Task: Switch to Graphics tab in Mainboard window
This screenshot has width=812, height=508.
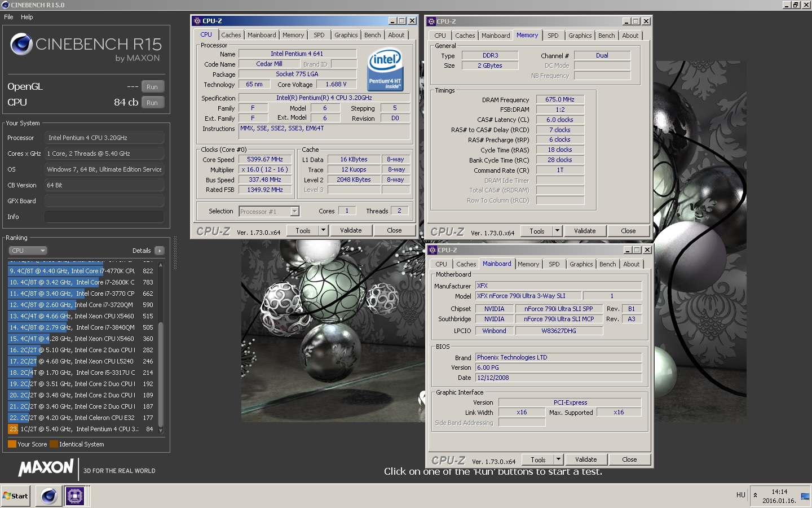Action: [x=581, y=264]
